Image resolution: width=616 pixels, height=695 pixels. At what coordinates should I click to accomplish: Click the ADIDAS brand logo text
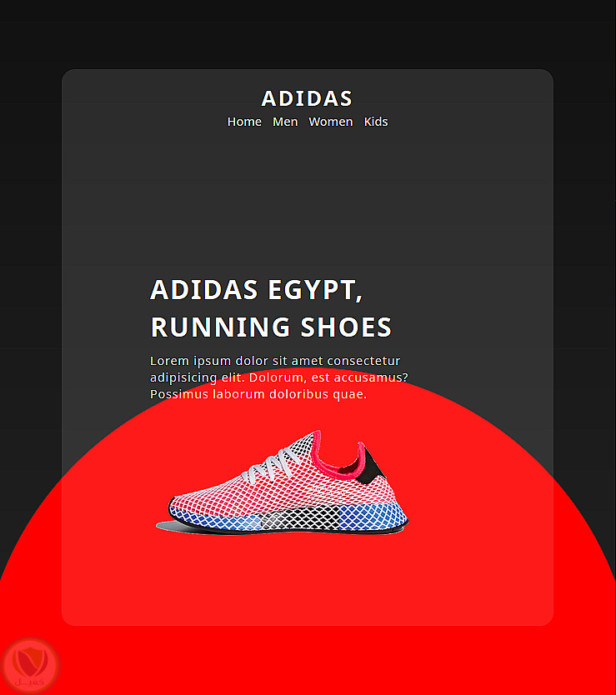(x=307, y=98)
